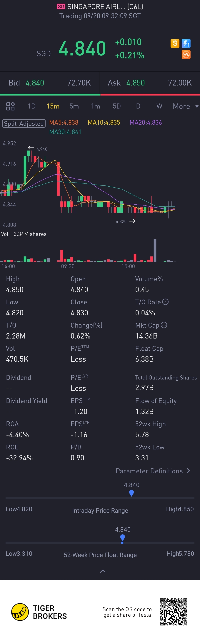Switch chart to 1D view
This screenshot has height=644, width=200.
click(32, 106)
